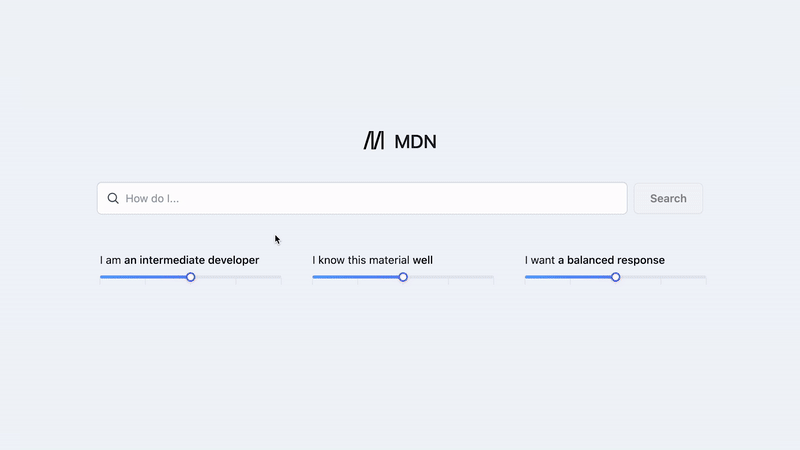Viewport: 800px width, 450px height.
Task: Click the response style slider handle
Action: (x=616, y=277)
